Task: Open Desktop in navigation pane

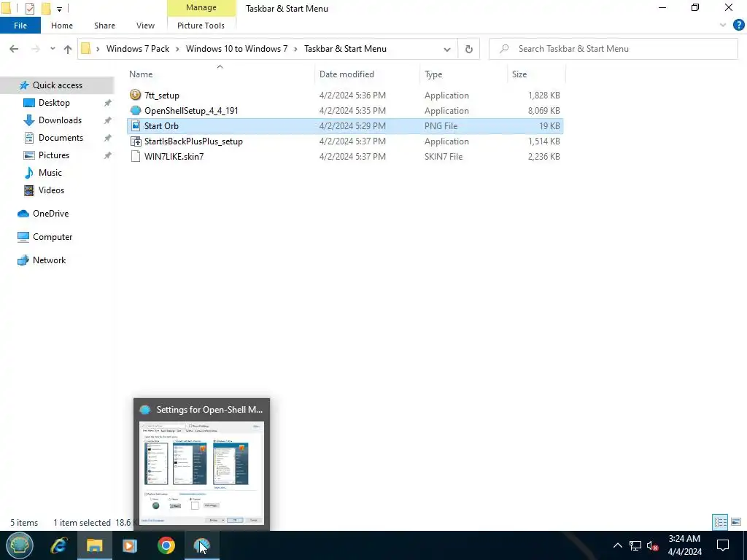Action: pos(54,103)
